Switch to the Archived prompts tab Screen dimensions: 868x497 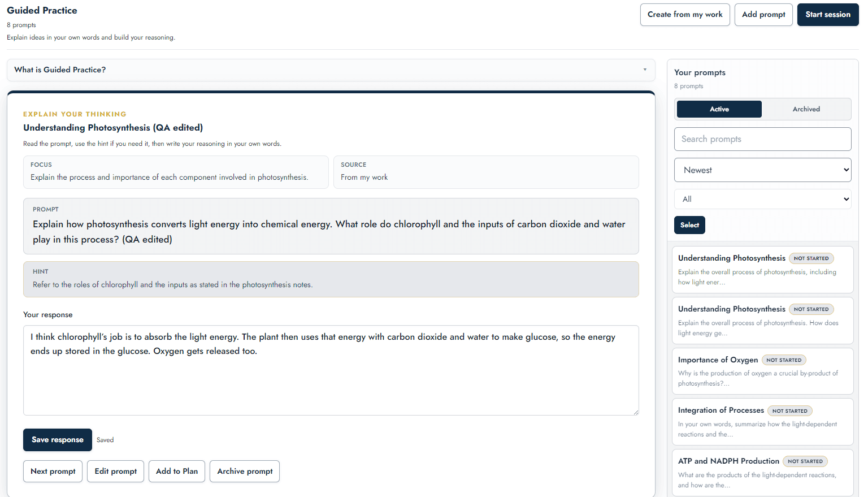pos(806,109)
